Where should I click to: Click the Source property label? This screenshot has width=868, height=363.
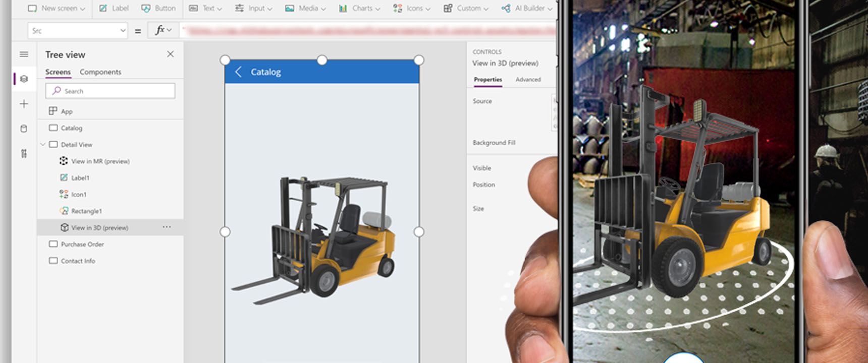pos(482,101)
